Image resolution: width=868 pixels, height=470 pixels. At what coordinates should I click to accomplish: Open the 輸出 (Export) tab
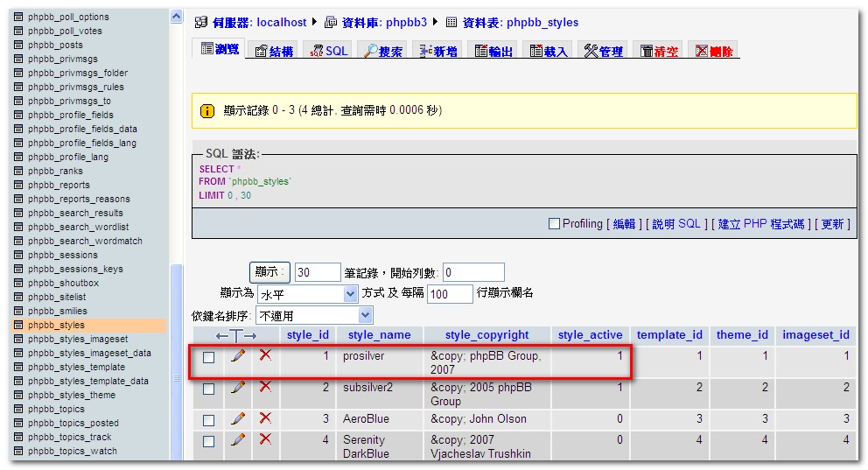click(x=493, y=51)
